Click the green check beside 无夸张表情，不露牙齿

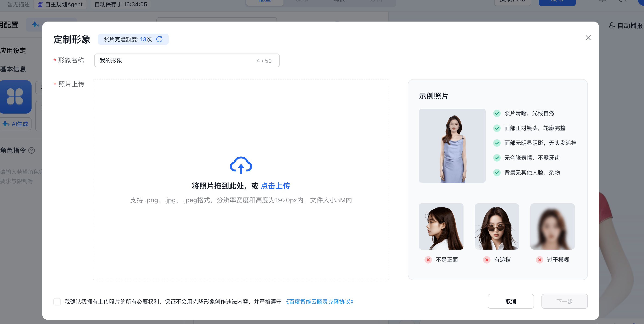click(x=497, y=158)
